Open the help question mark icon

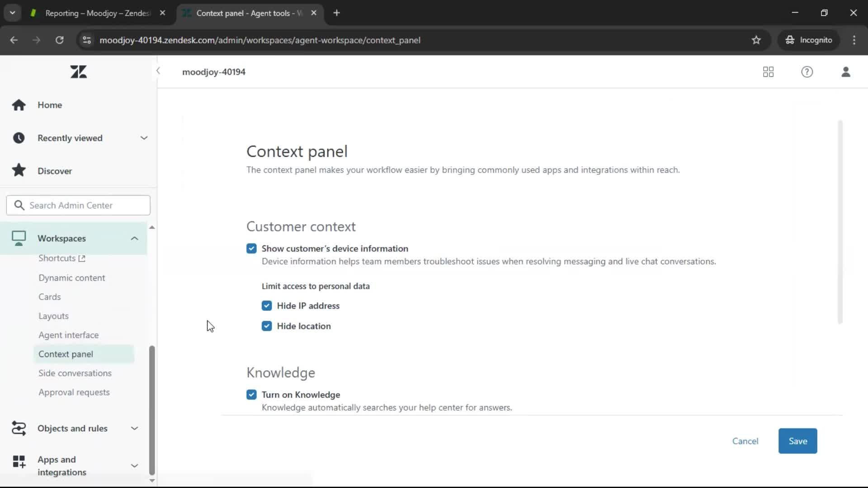807,72
